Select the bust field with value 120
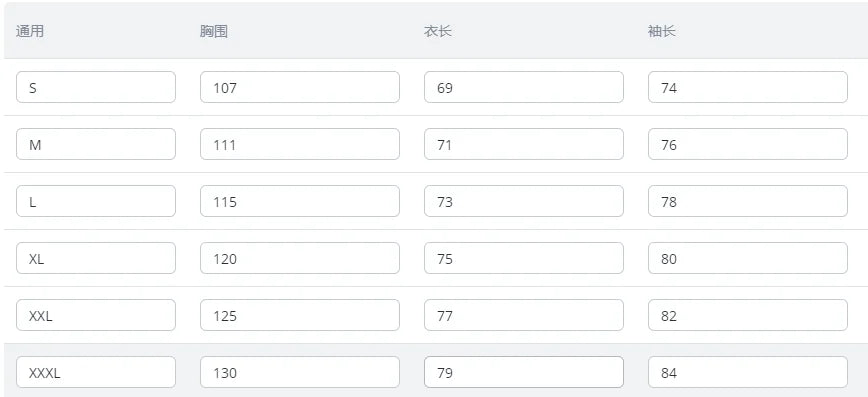 coord(299,258)
